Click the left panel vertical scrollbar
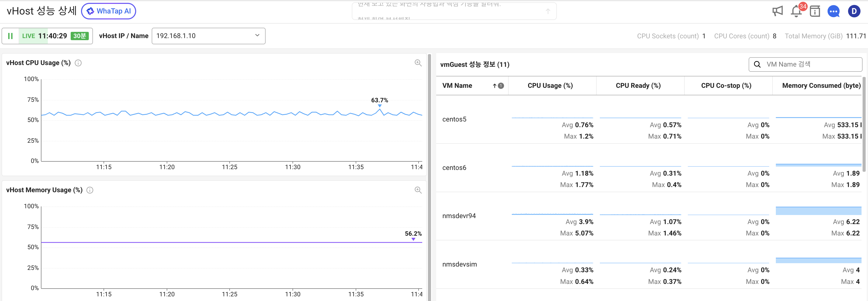Screen dimensions: 868x301 [429, 177]
